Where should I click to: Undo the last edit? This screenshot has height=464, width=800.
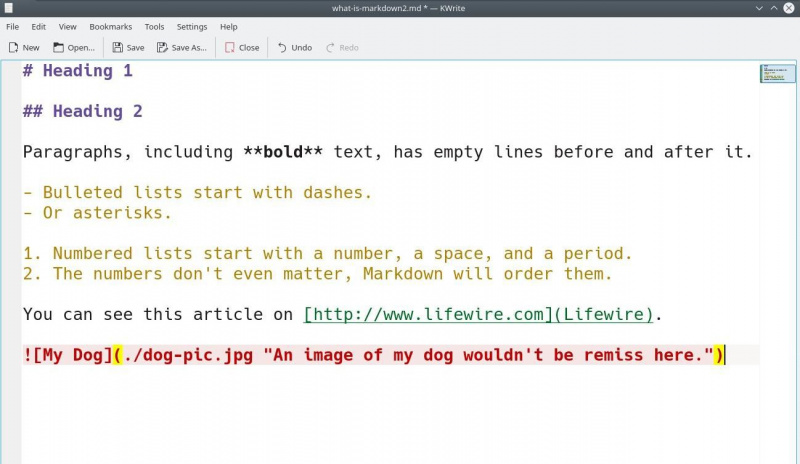(x=282, y=47)
